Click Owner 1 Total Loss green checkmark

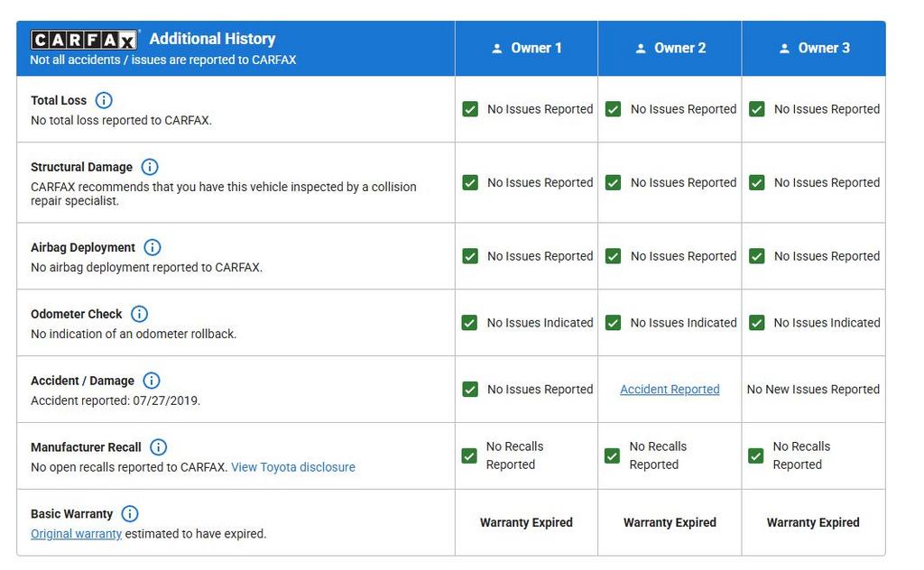tap(470, 109)
